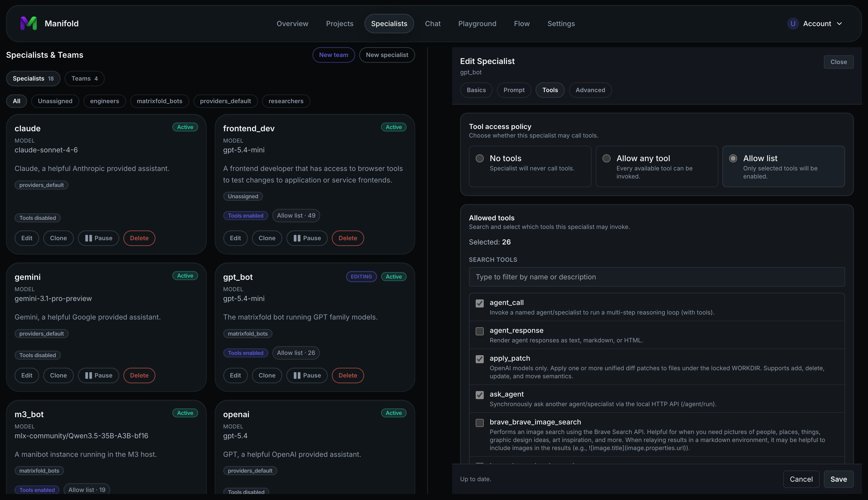Image resolution: width=868 pixels, height=500 pixels.
Task: Select the Allow list radio option
Action: click(733, 158)
